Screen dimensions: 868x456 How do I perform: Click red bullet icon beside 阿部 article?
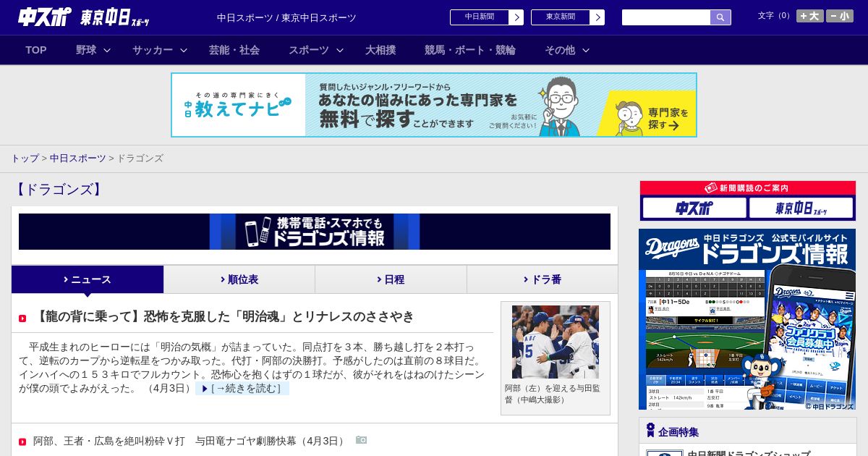[x=22, y=442]
